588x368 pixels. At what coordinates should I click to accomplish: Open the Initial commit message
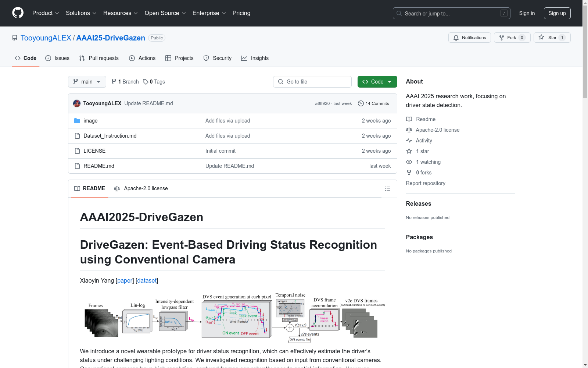click(x=220, y=151)
